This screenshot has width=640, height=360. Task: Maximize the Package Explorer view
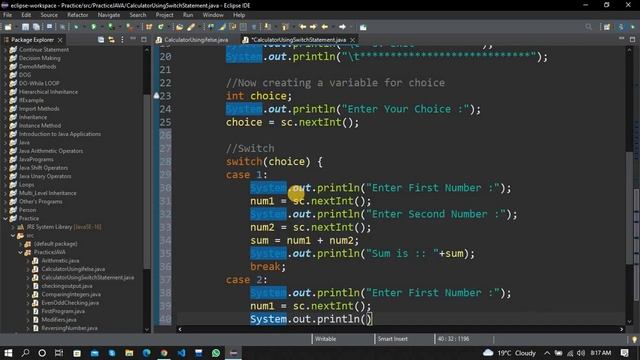pyautogui.click(x=144, y=40)
